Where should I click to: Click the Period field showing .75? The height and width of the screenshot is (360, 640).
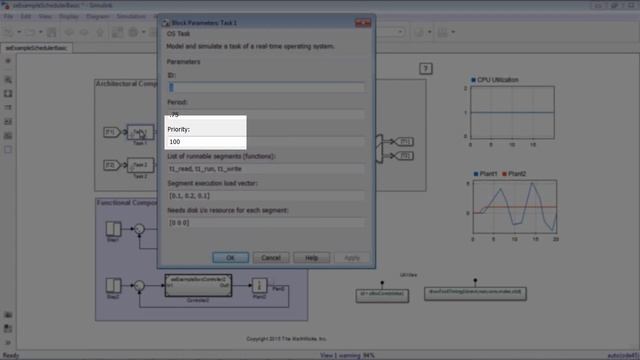coord(266,115)
